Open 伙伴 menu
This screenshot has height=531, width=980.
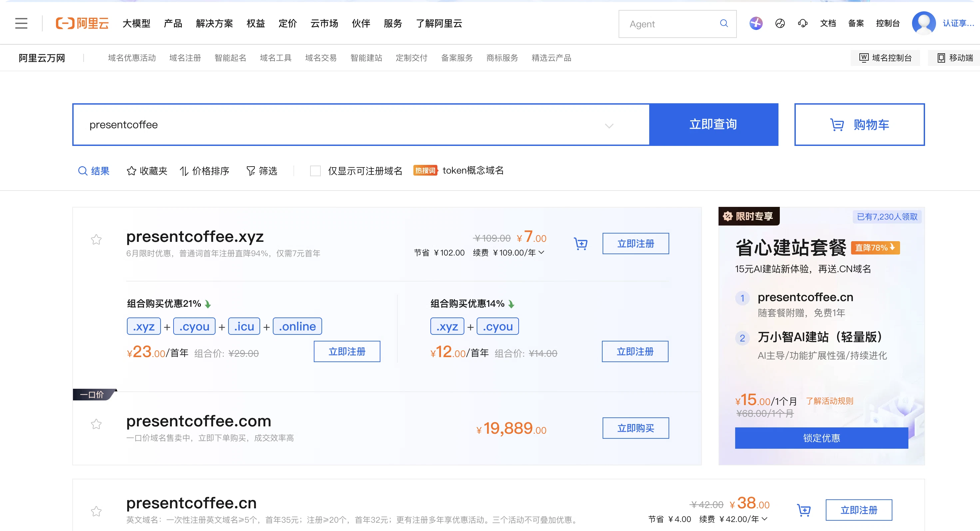pyautogui.click(x=361, y=24)
